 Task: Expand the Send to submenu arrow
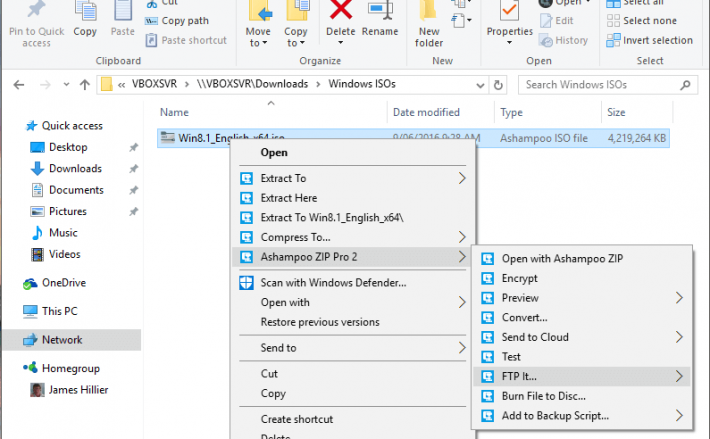pos(462,348)
